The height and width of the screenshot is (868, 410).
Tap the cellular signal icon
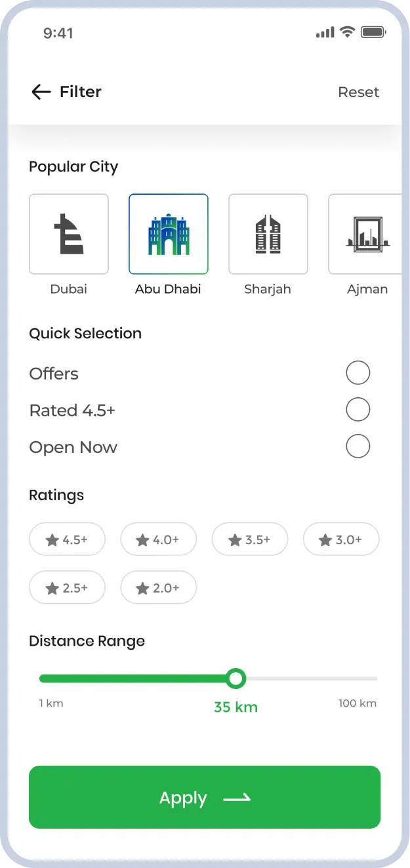click(x=325, y=32)
